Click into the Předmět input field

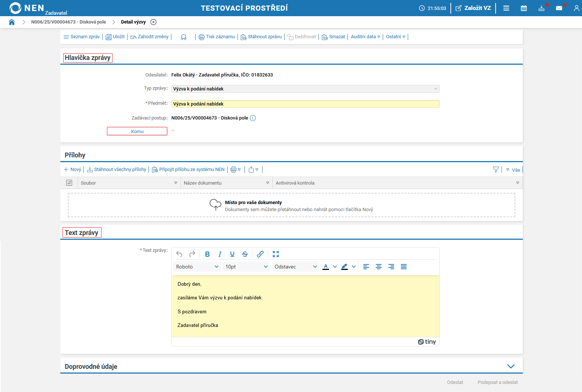pos(305,104)
